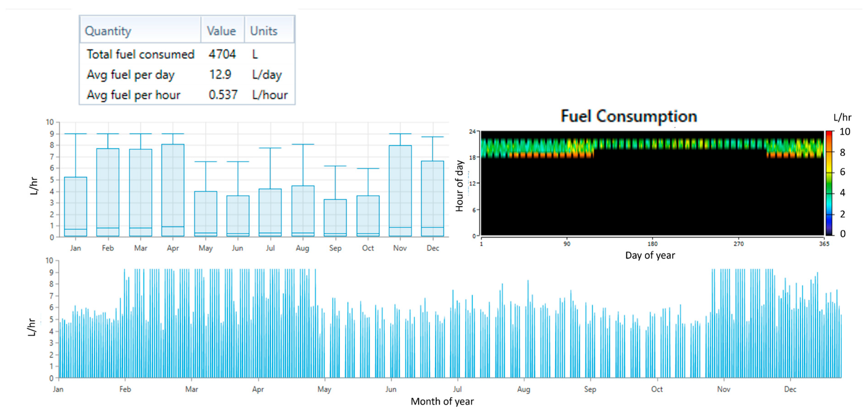Screen dimensions: 868x411
Task: Click the Units column header
Action: (264, 31)
